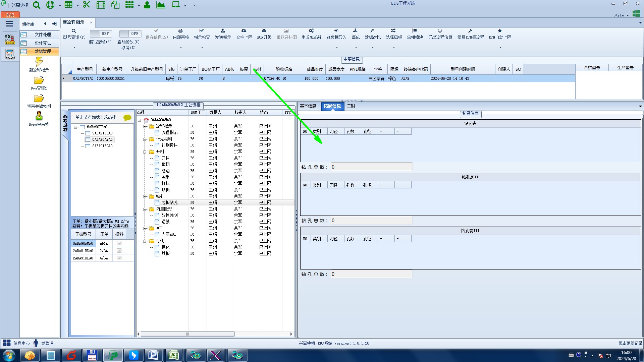Click 发送指示 toolbar button
The image size is (644, 362).
[x=223, y=34]
